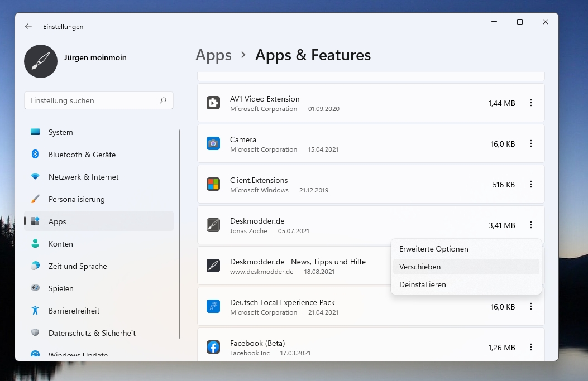This screenshot has height=381, width=588.
Task: Open more options for Client.Extensions
Action: point(531,184)
